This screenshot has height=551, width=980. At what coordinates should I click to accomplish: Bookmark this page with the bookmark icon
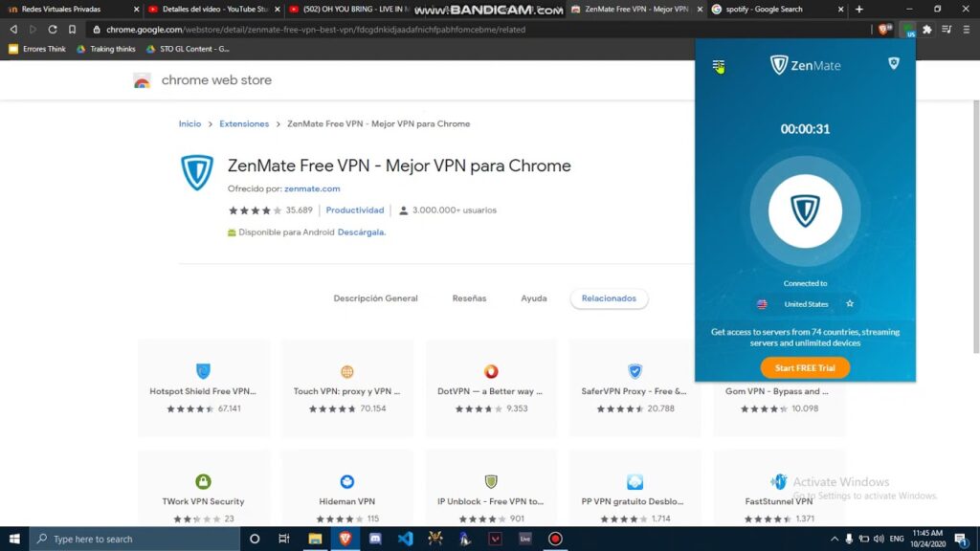(x=73, y=30)
